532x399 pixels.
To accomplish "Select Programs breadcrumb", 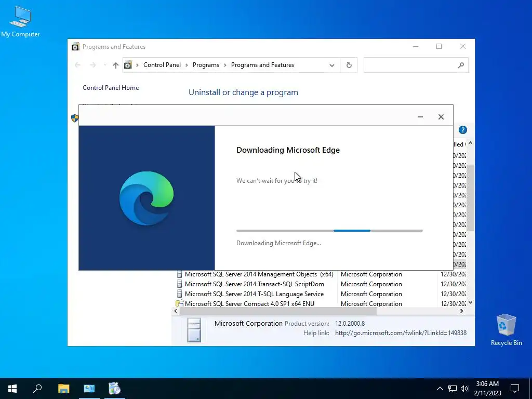I will (206, 65).
